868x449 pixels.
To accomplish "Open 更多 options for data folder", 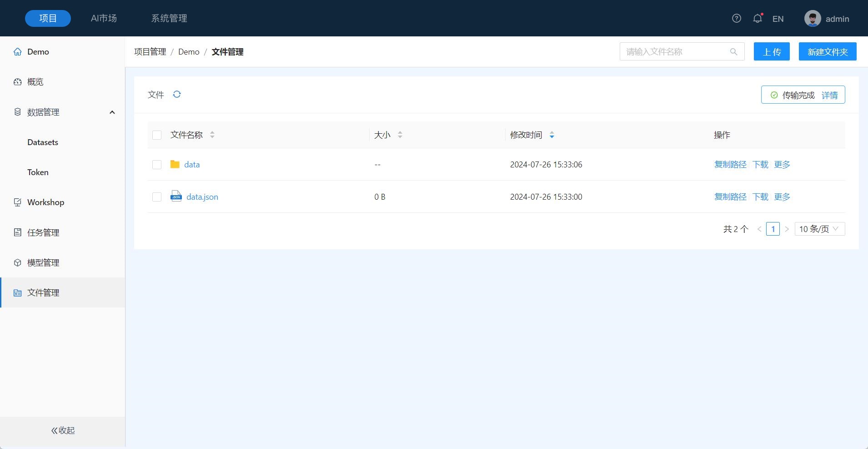I will pyautogui.click(x=782, y=165).
